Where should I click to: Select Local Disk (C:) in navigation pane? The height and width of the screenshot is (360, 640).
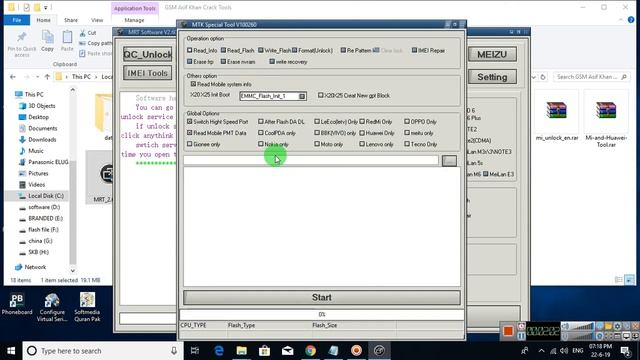click(x=46, y=196)
